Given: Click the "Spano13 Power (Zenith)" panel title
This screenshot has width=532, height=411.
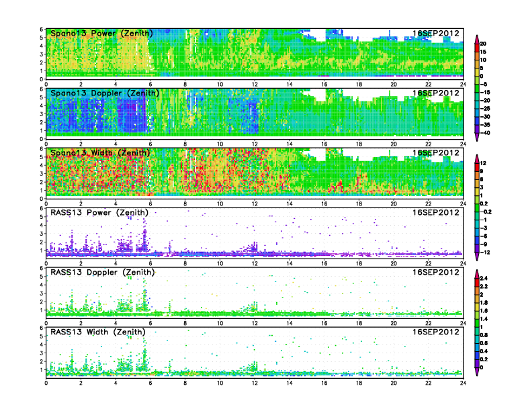Looking at the screenshot, I should pyautogui.click(x=101, y=33).
